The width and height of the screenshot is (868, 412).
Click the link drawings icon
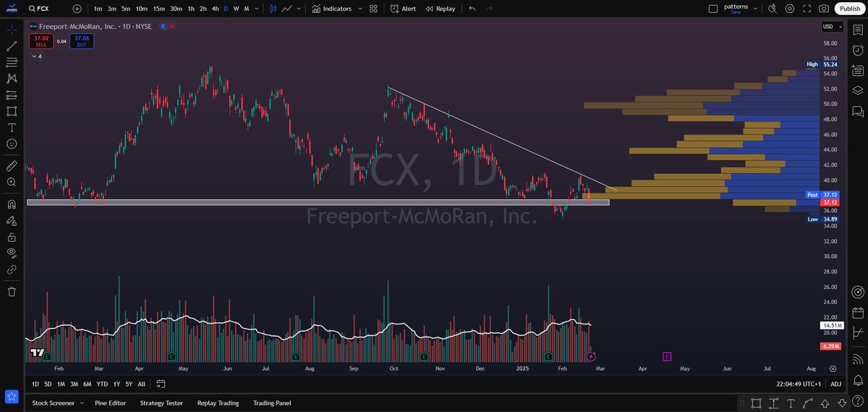coord(12,269)
